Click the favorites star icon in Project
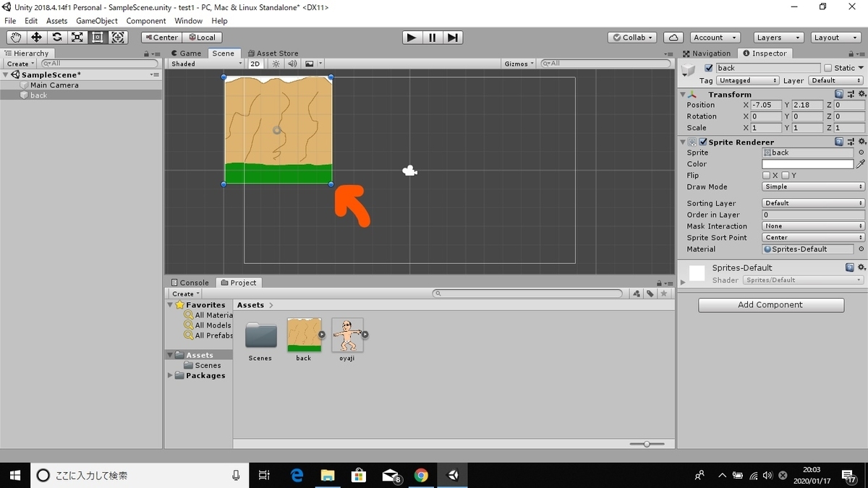Image resolution: width=868 pixels, height=488 pixels. point(664,294)
